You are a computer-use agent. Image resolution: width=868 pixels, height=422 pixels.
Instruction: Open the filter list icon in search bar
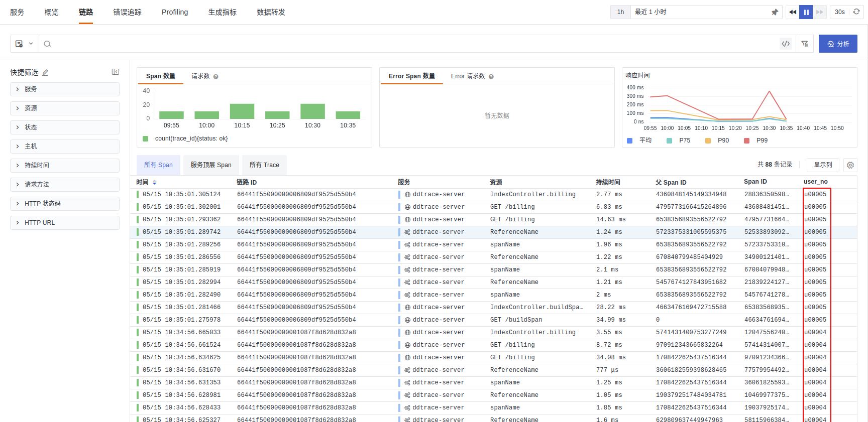805,44
